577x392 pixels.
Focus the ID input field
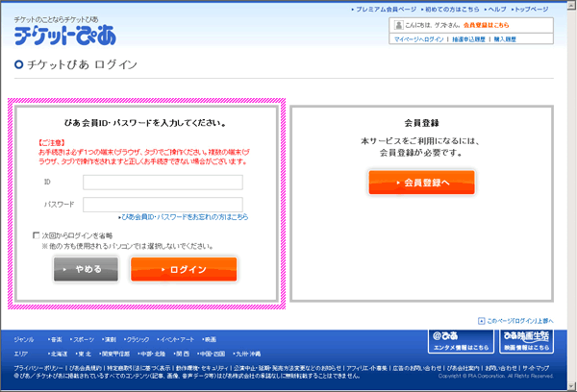163,183
